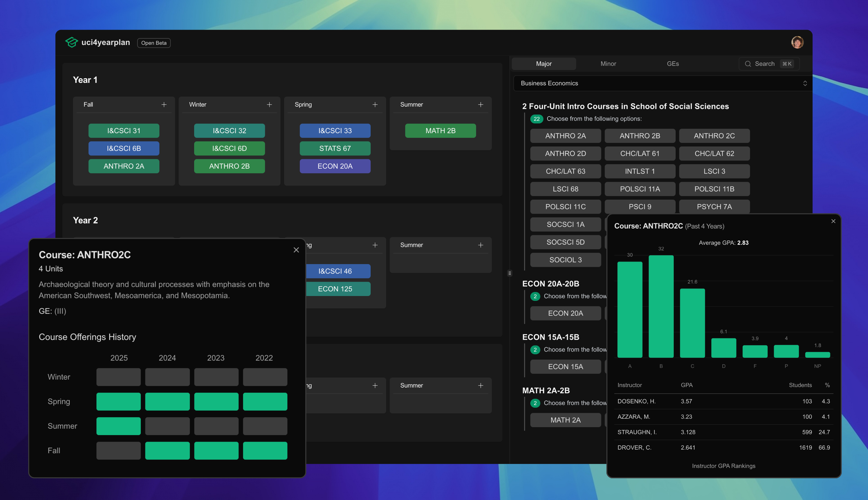Pick CHC/LAT 61 option

640,154
